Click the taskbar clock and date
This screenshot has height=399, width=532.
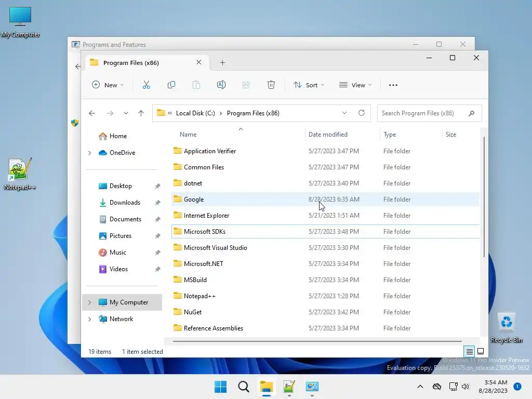pos(494,387)
